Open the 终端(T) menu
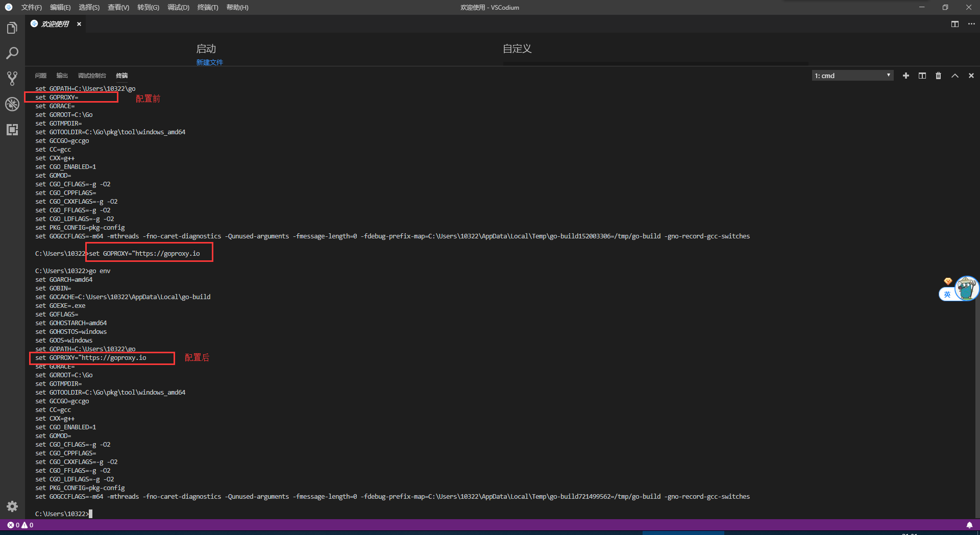The width and height of the screenshot is (980, 535). [x=208, y=7]
